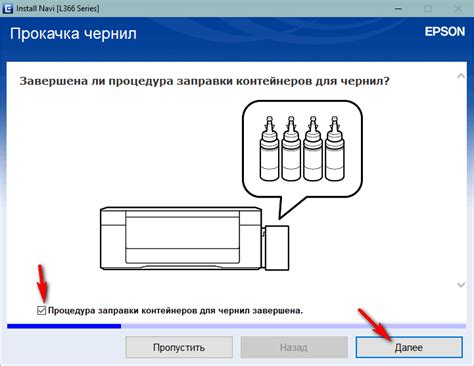Click the ink bottles illustration bubble
Viewport: 474px width, 366px height.
tap(302, 159)
